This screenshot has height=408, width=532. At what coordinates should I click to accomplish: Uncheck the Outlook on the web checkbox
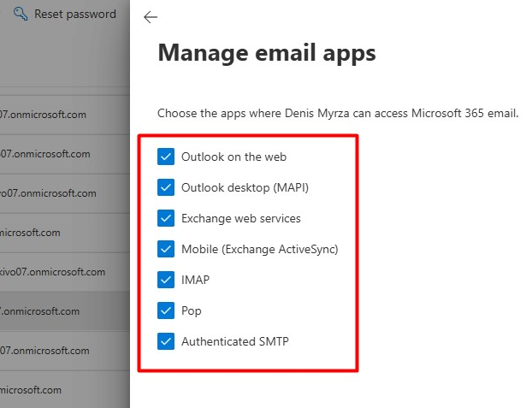click(166, 157)
